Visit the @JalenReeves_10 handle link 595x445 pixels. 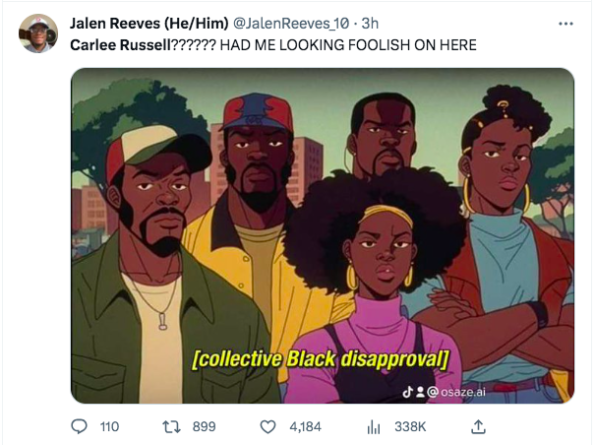[x=291, y=24]
